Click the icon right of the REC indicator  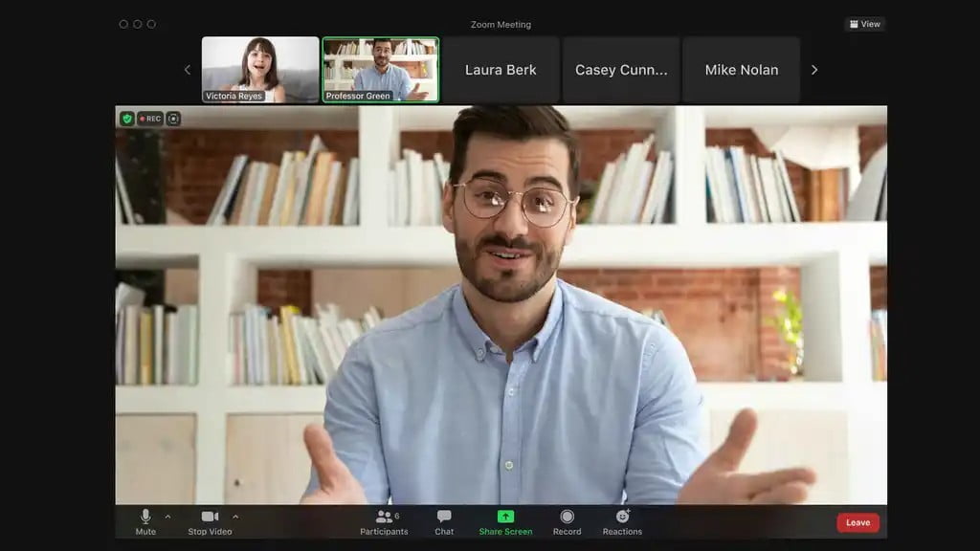point(173,119)
